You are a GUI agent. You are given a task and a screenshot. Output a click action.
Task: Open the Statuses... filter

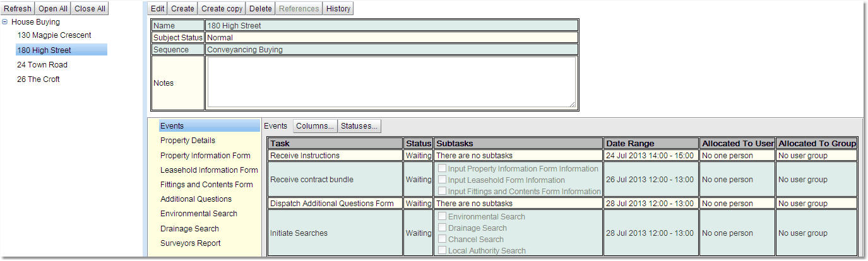(359, 126)
